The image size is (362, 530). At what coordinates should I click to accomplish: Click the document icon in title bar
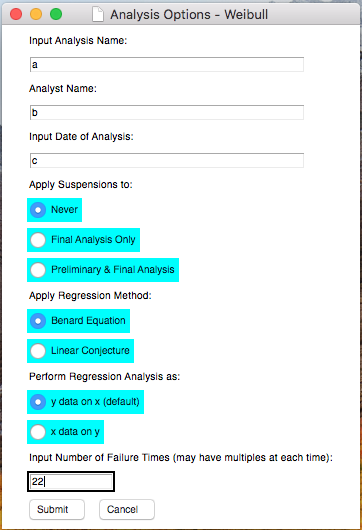click(x=98, y=15)
